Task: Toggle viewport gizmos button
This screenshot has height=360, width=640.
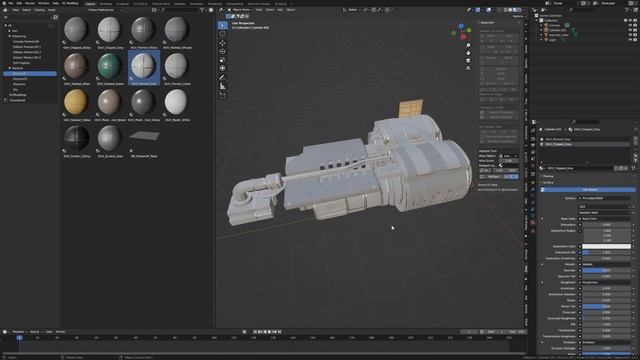Action: [x=478, y=10]
